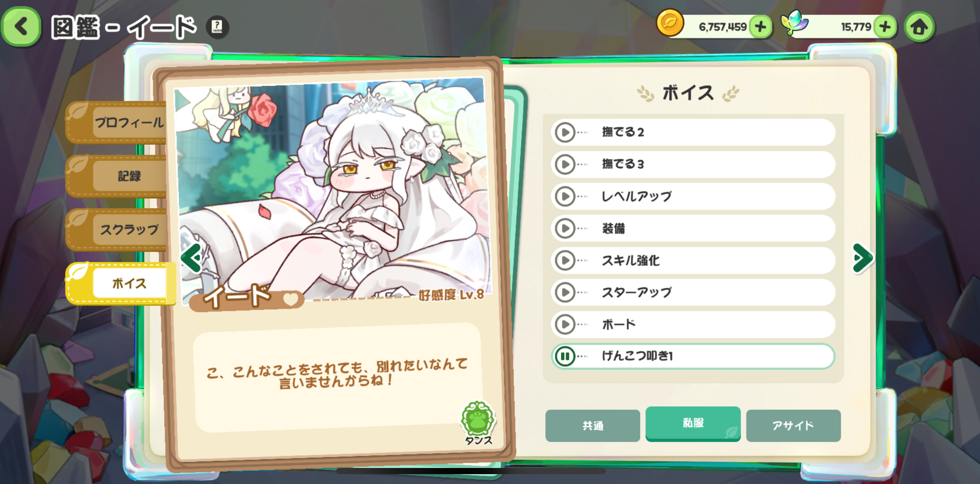Screen dimensions: 980x484
Task: Show previous character with left green chevron
Action: [191, 258]
